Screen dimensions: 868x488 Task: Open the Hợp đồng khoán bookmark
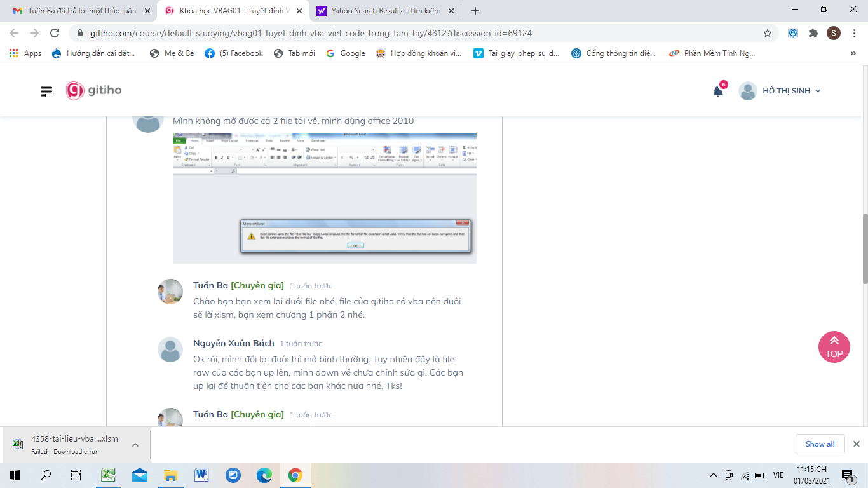[x=418, y=53]
